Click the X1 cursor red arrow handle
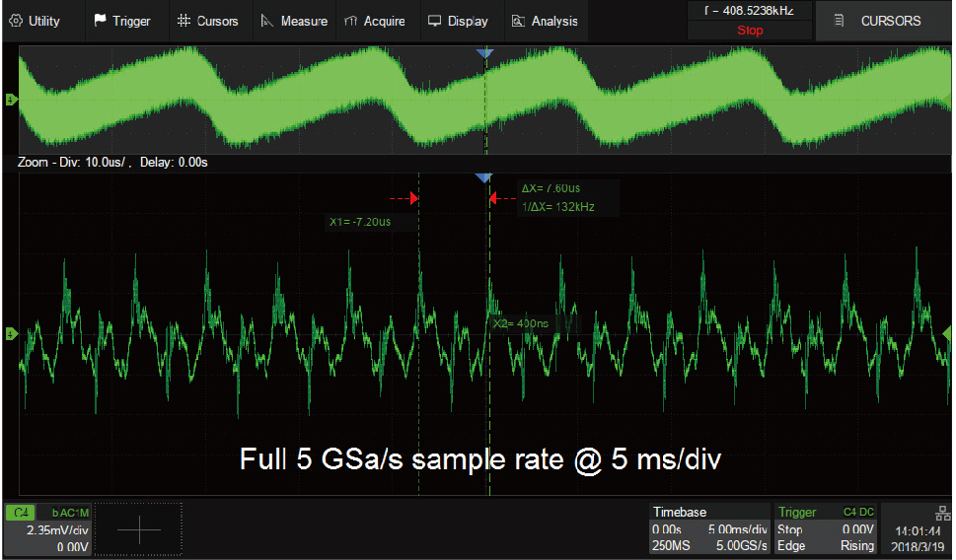Viewport: 956px width, 560px height. coord(414,199)
